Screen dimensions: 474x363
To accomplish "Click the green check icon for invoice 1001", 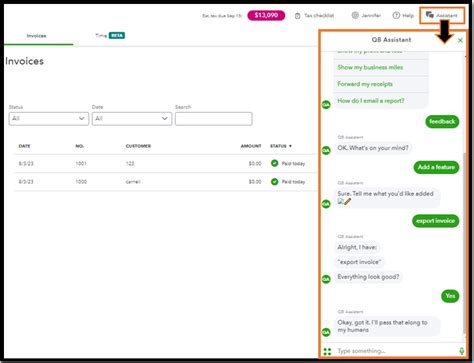I will pos(274,163).
